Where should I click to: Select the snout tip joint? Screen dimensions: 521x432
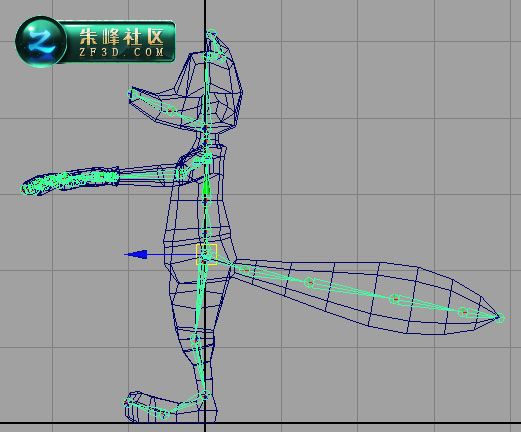point(130,94)
